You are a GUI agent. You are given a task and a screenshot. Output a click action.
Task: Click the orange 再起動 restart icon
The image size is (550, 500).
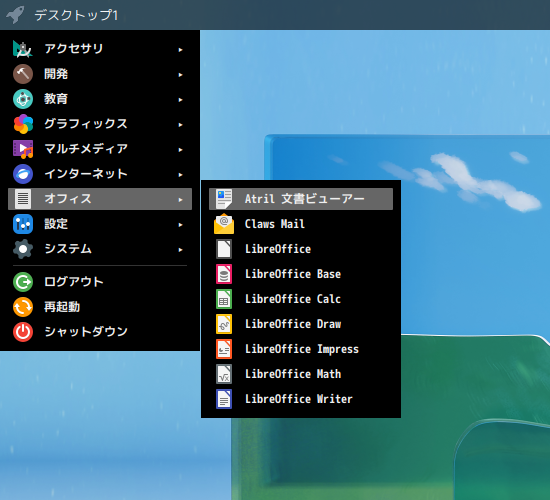tap(23, 307)
